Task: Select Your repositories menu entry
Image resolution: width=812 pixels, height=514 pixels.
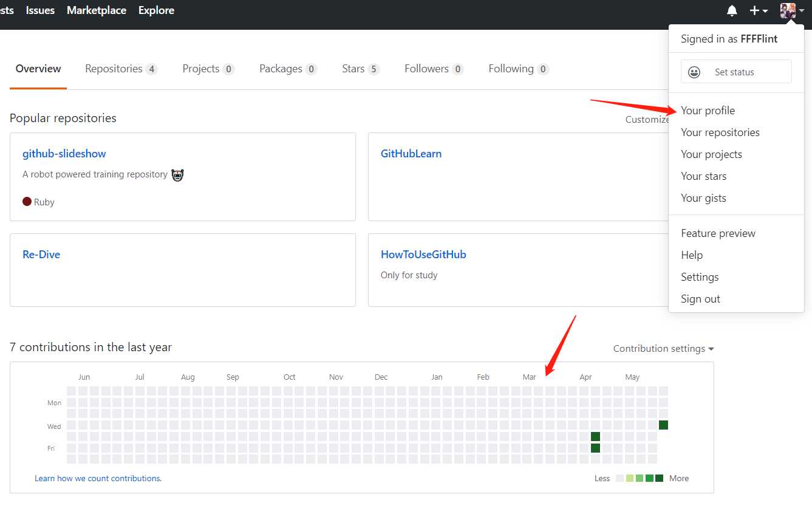Action: 720,132
